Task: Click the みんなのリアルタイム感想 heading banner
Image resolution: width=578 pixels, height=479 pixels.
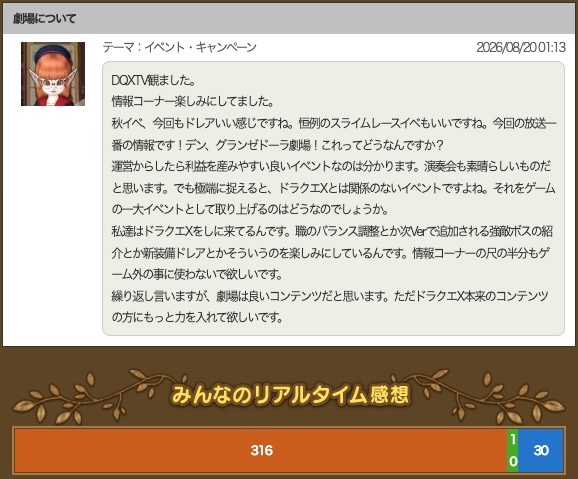Action: tap(290, 395)
